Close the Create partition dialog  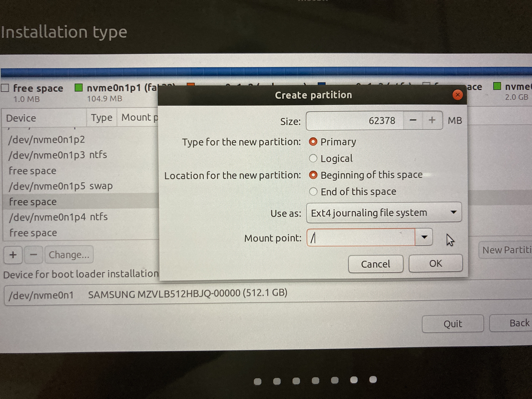tap(457, 95)
